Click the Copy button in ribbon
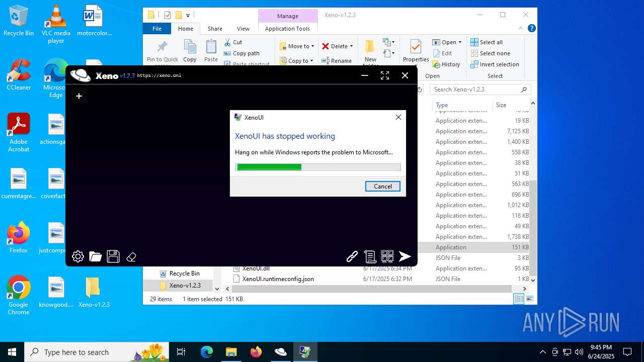Screen dimensions: 644x362 pyautogui.click(x=190, y=51)
